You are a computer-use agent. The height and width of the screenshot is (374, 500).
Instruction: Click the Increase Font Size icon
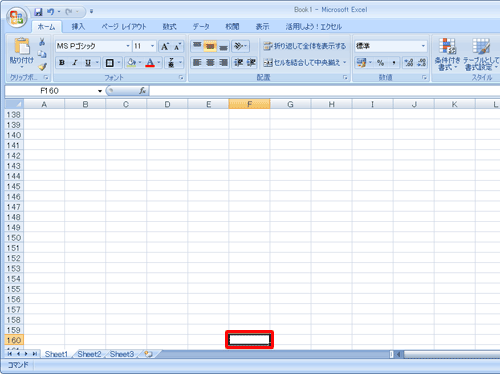(x=165, y=46)
